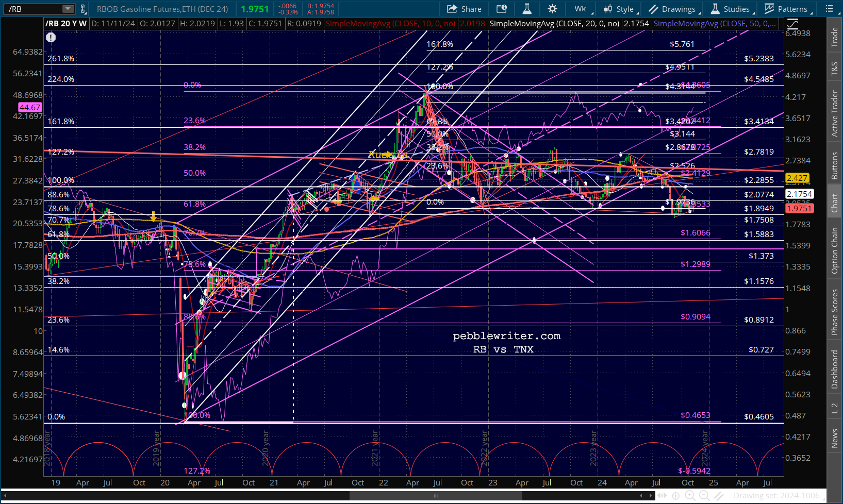
Task: Open the quick quote details icon
Action: pos(501,9)
